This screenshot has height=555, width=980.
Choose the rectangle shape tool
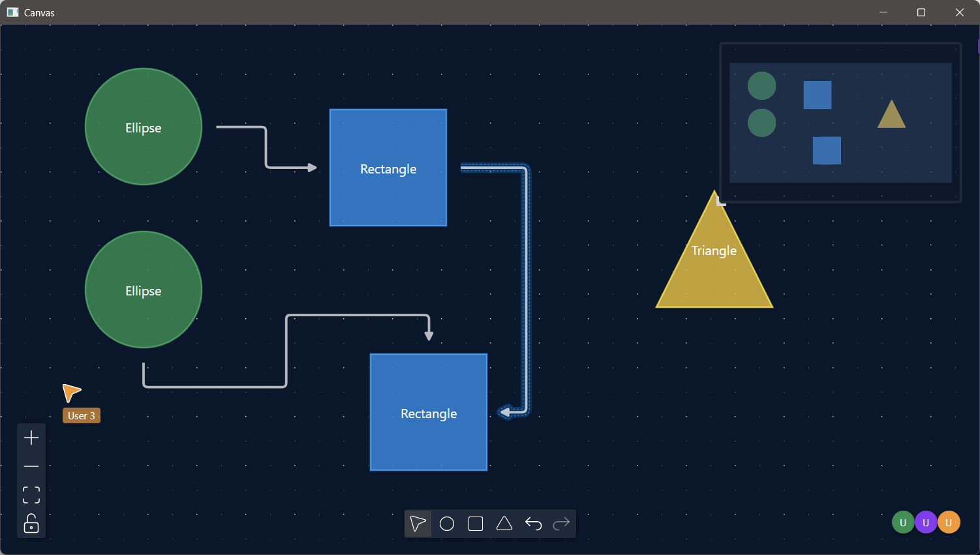click(476, 524)
